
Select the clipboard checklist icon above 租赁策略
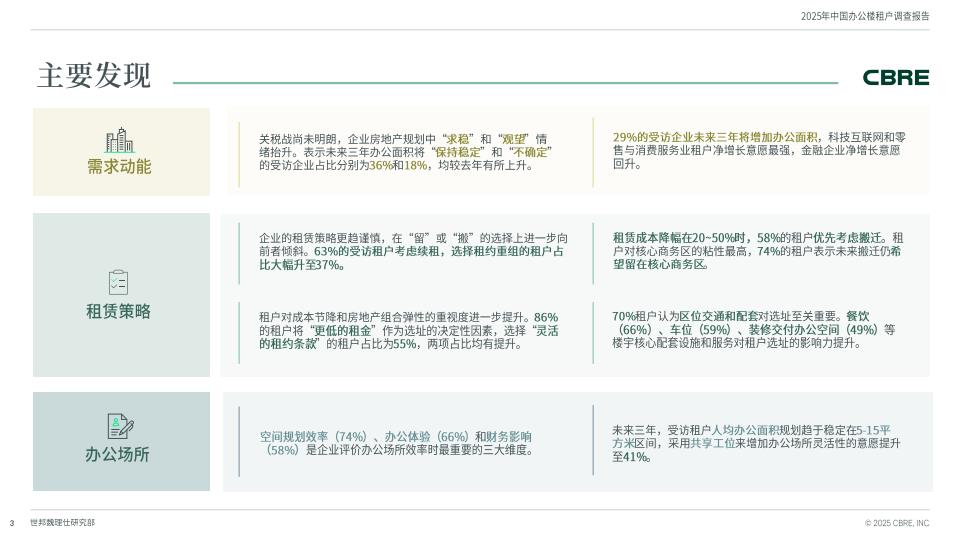click(118, 282)
